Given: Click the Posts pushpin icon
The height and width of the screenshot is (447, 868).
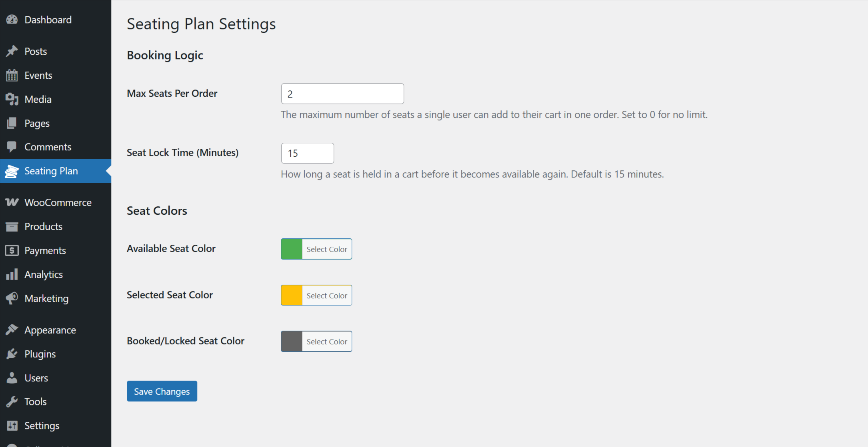Looking at the screenshot, I should coord(12,51).
